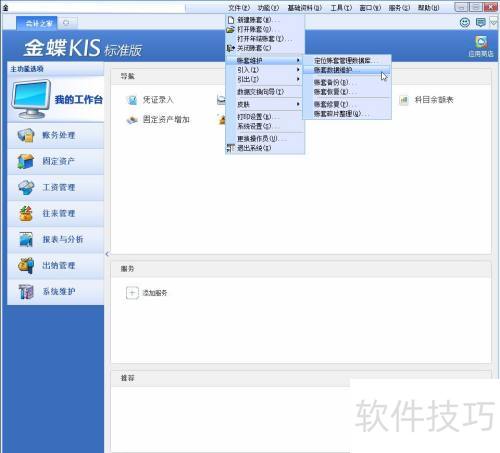The height and width of the screenshot is (453, 500).
Task: Open the My Workbench monitor icon
Action: (31, 99)
